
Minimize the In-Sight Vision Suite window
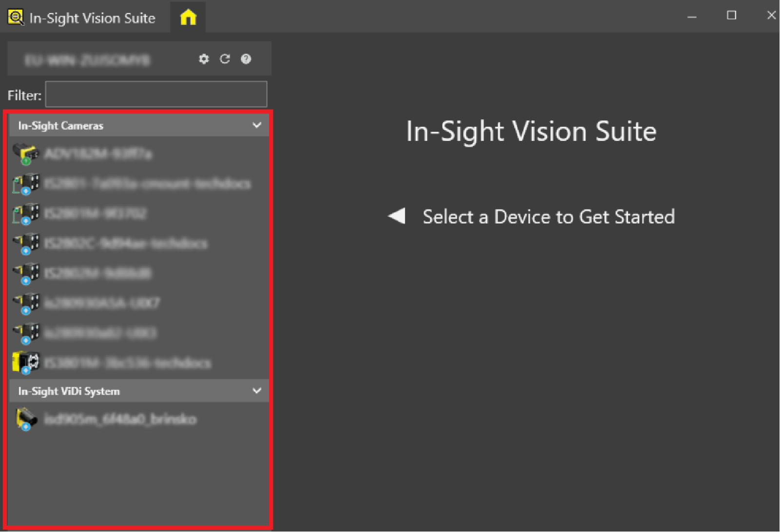click(692, 16)
